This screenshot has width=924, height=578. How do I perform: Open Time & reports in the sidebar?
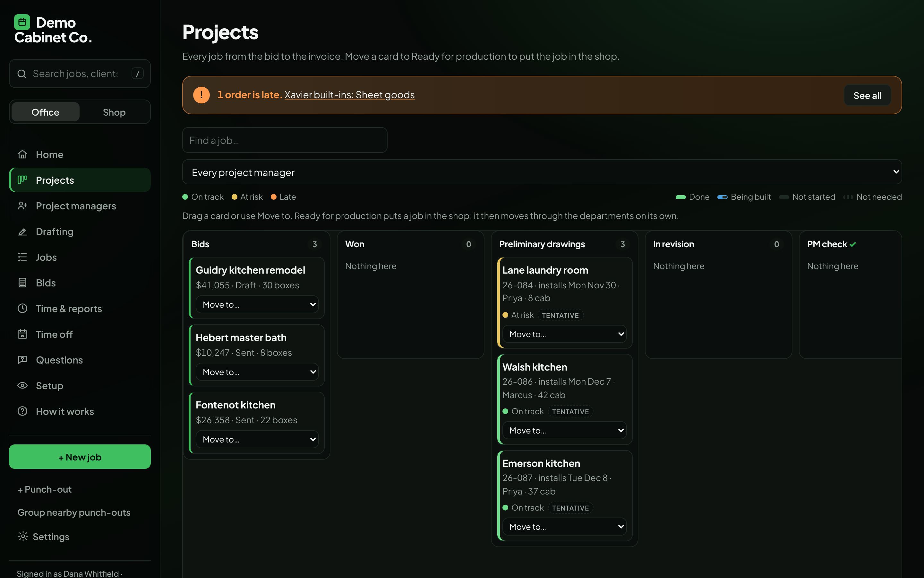[80, 309]
